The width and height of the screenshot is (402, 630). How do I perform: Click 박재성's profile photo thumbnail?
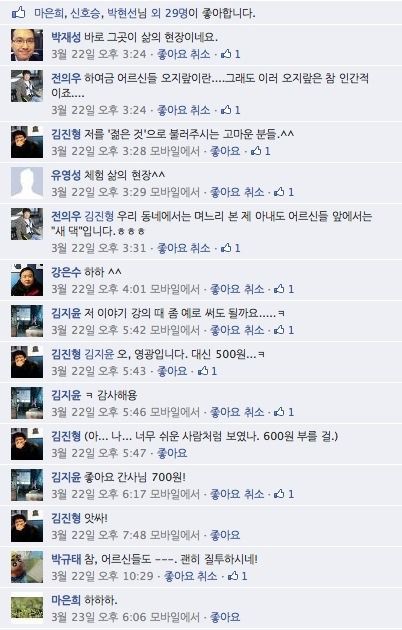(27, 45)
